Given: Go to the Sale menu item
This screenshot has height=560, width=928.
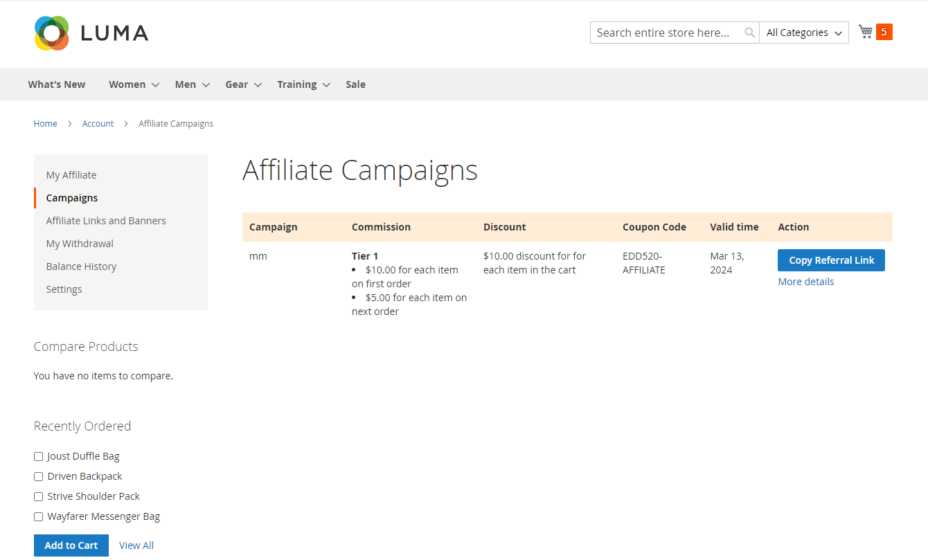Looking at the screenshot, I should click(x=355, y=84).
